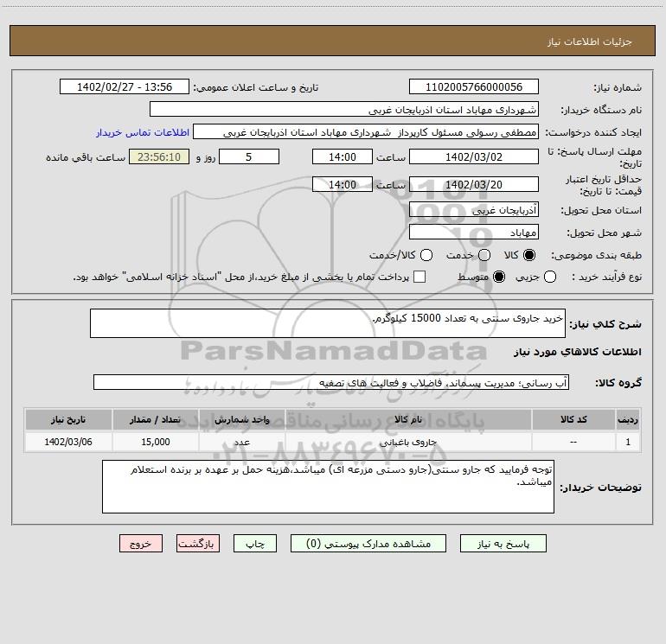The image size is (666, 644).
Task: Click the گروه کالا field
Action: coord(331,382)
